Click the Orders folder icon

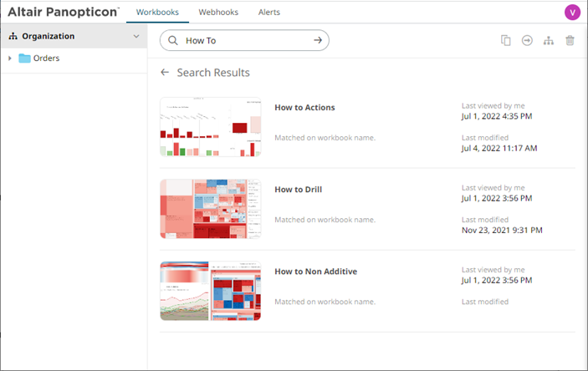point(24,58)
